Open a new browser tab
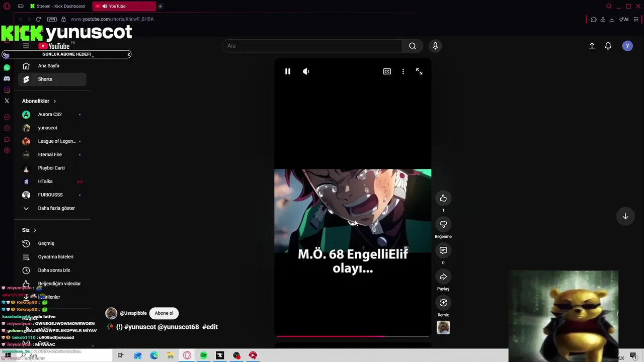The height and width of the screenshot is (362, 644). click(x=160, y=6)
